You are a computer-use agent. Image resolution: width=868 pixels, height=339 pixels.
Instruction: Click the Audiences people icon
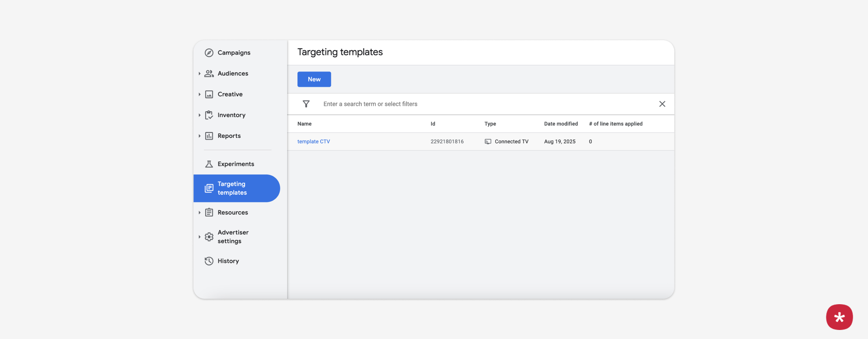pos(209,74)
